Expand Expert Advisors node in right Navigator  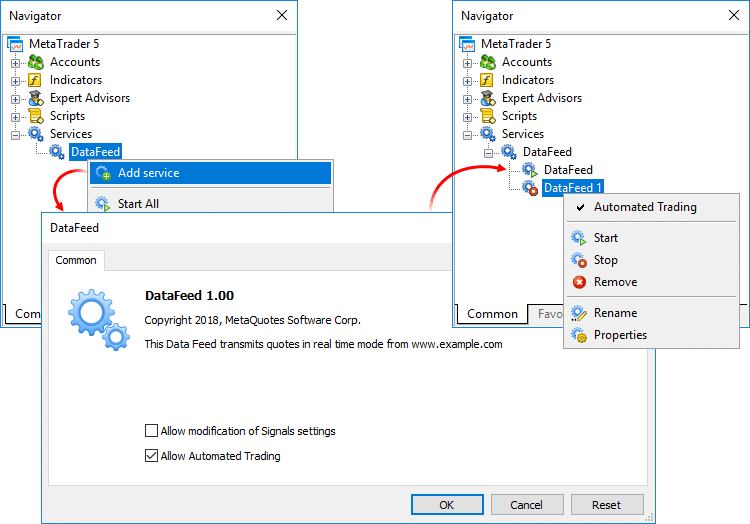467,99
